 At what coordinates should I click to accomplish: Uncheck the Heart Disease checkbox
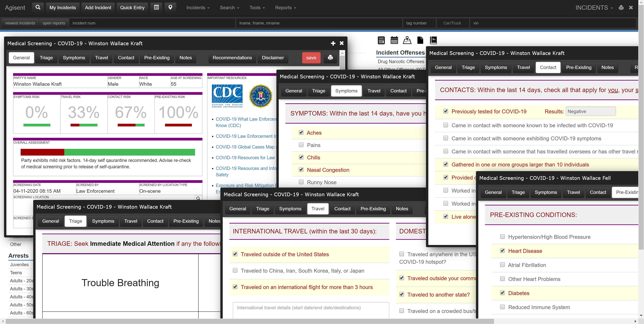tap(502, 251)
